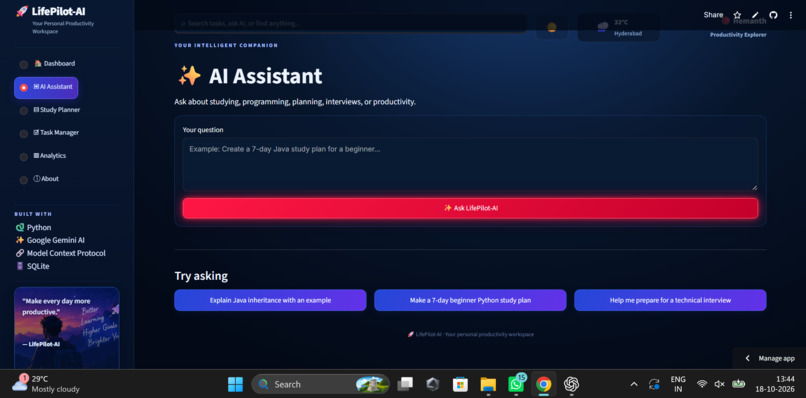The height and width of the screenshot is (398, 806).
Task: Star the app with favorite icon
Action: [x=737, y=15]
